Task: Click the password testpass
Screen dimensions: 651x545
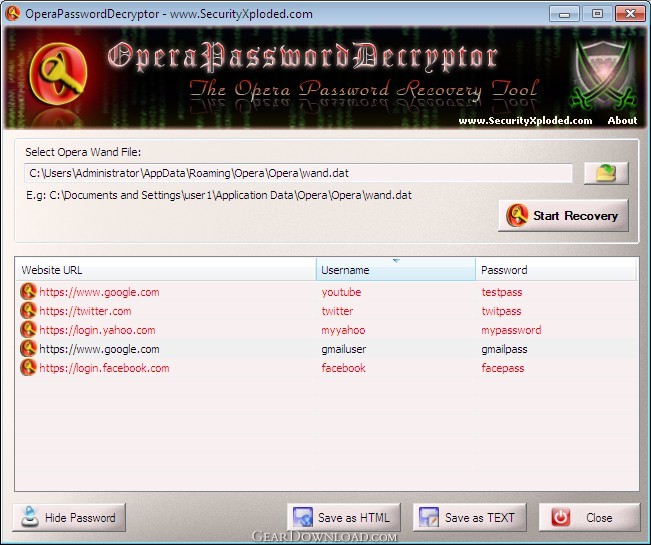Action: click(502, 292)
